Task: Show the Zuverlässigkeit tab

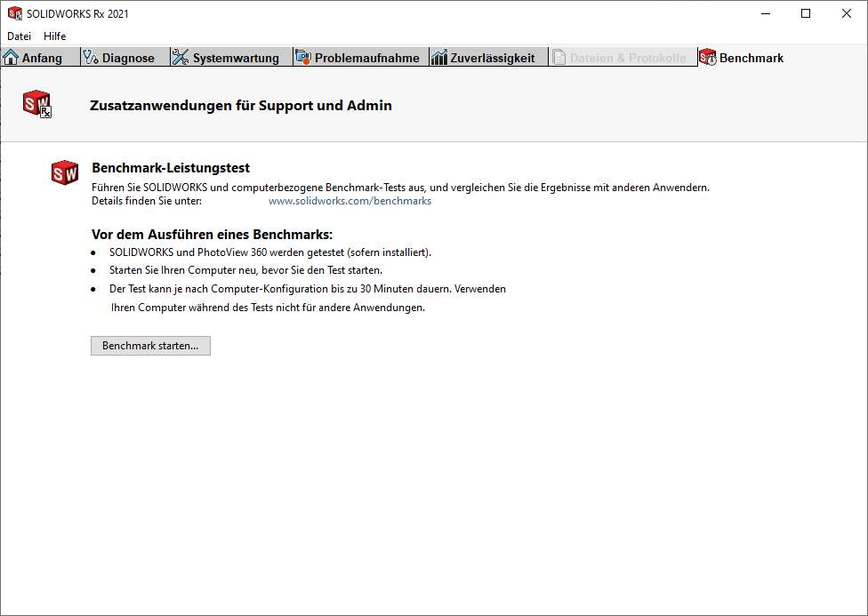Action: 493,58
